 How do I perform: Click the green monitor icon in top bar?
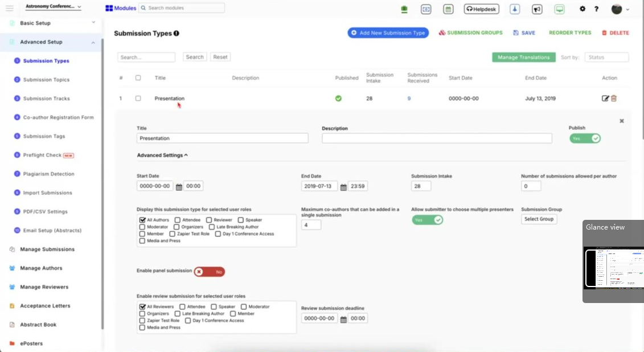[x=559, y=9]
